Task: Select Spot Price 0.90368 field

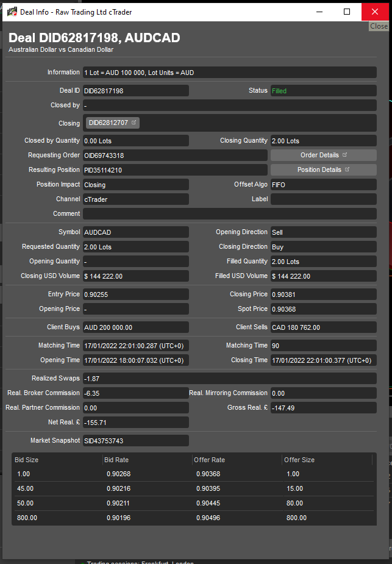Action: coord(323,309)
